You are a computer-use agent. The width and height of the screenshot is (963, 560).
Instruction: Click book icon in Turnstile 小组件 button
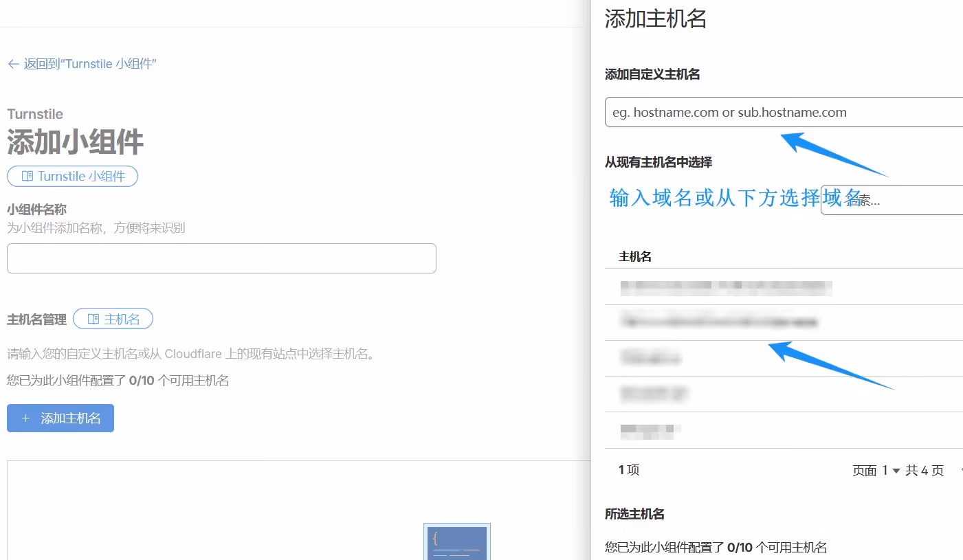(x=27, y=177)
